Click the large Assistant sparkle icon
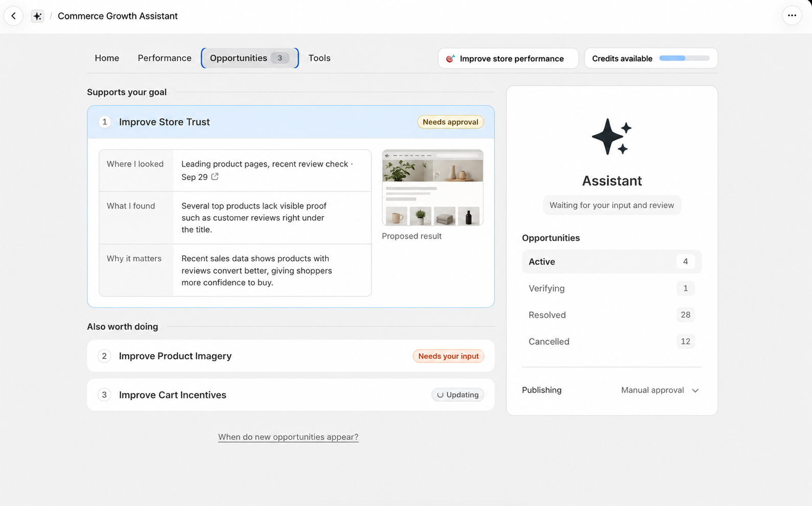Image resolution: width=812 pixels, height=506 pixels. pyautogui.click(x=612, y=136)
